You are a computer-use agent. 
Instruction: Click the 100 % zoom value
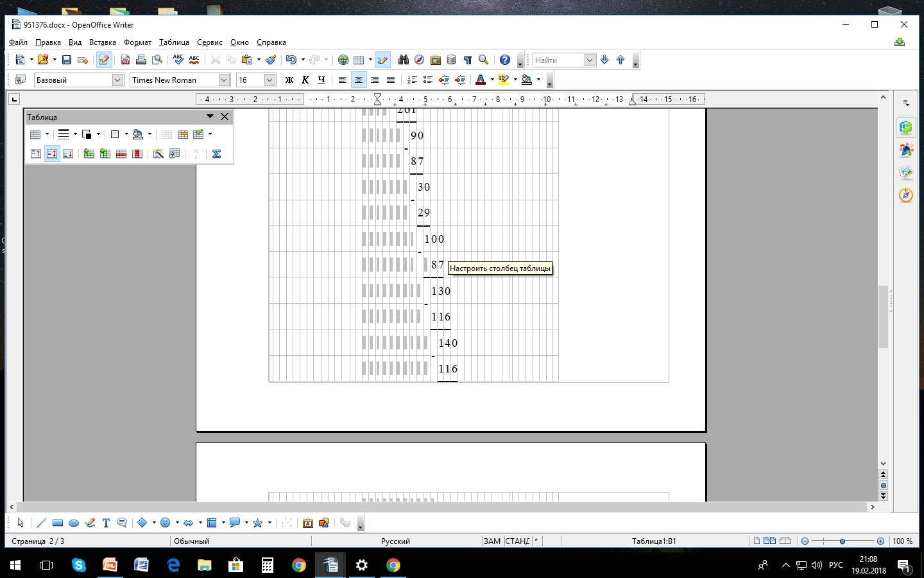click(x=902, y=541)
